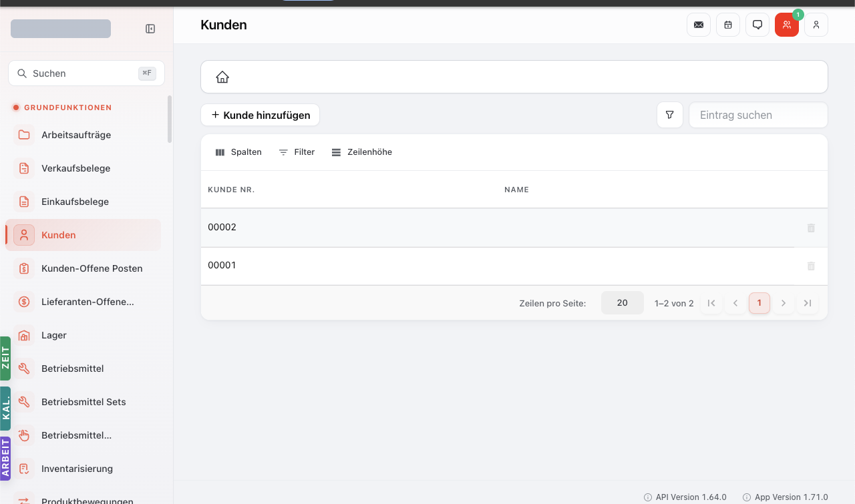Click Kunden-Offene Posten icon

click(x=24, y=268)
